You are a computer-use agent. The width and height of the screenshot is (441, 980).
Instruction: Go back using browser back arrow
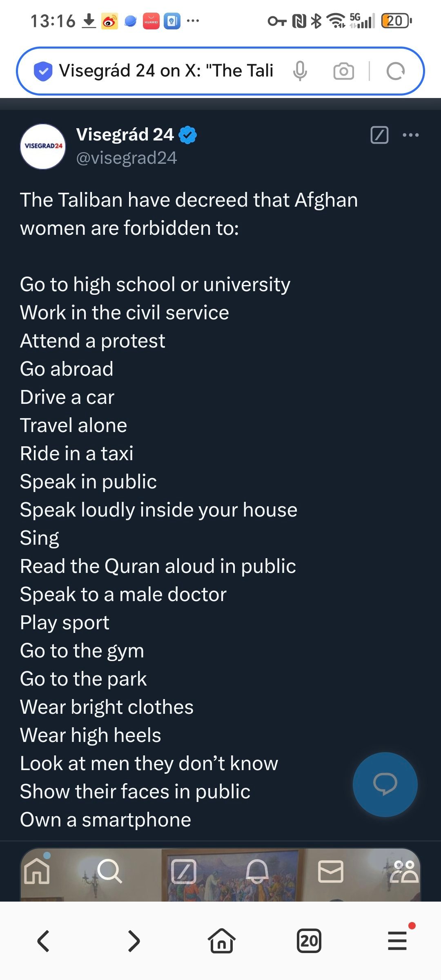click(x=43, y=941)
